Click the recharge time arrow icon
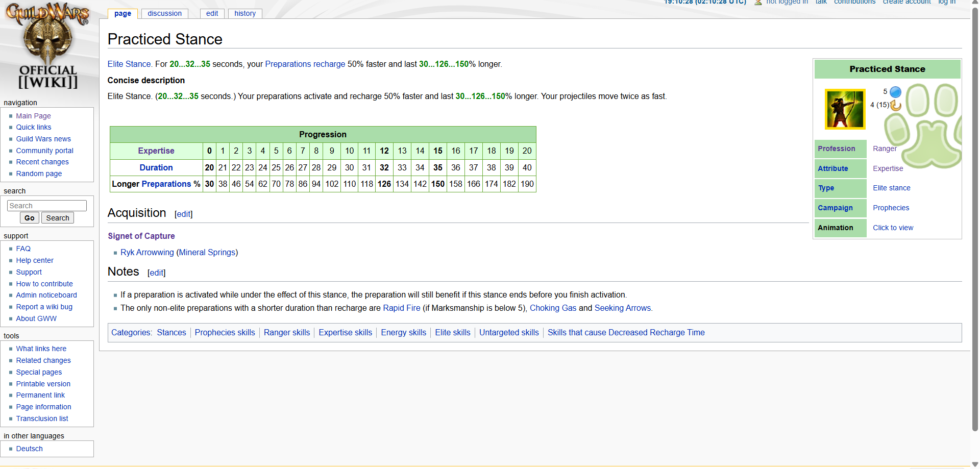The height and width of the screenshot is (469, 980). (896, 105)
